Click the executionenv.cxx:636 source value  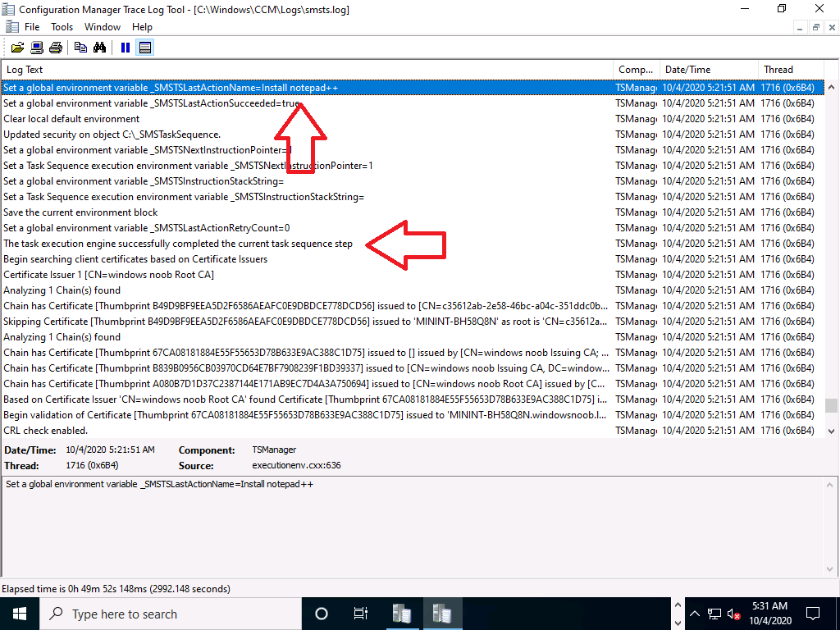coord(296,465)
